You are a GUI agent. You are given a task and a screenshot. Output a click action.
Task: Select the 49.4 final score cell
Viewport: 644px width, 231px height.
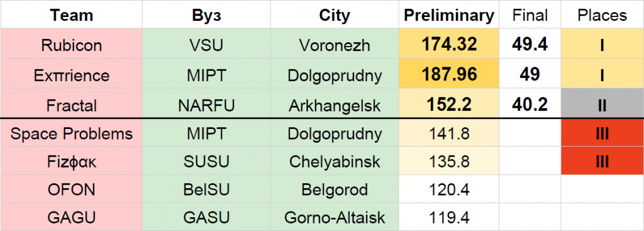click(530, 43)
